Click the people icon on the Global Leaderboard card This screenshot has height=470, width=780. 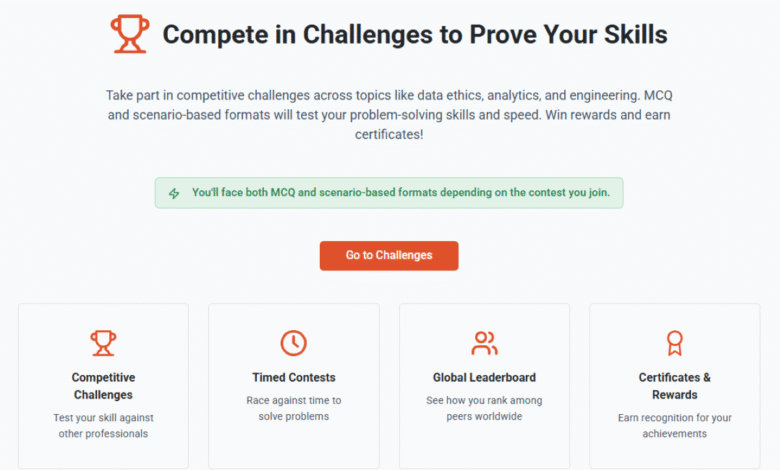[484, 343]
